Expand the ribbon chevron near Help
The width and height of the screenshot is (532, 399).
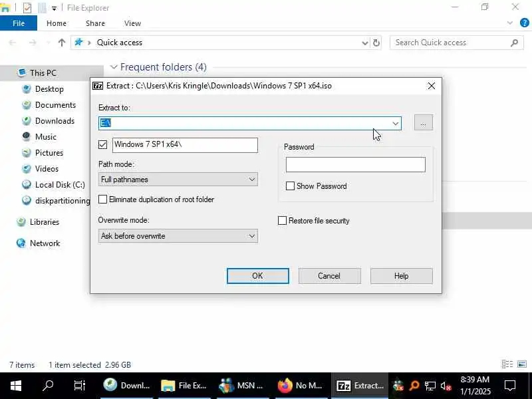(x=509, y=23)
